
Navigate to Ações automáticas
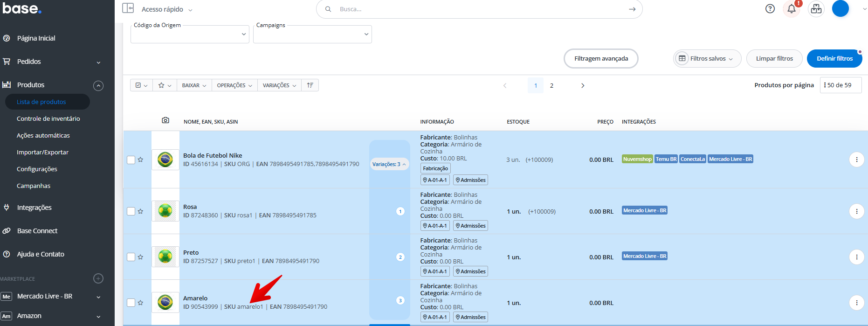coord(43,135)
